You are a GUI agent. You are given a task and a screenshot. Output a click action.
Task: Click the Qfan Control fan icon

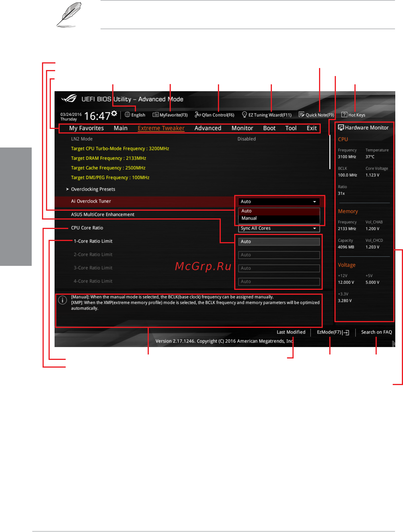(x=198, y=115)
